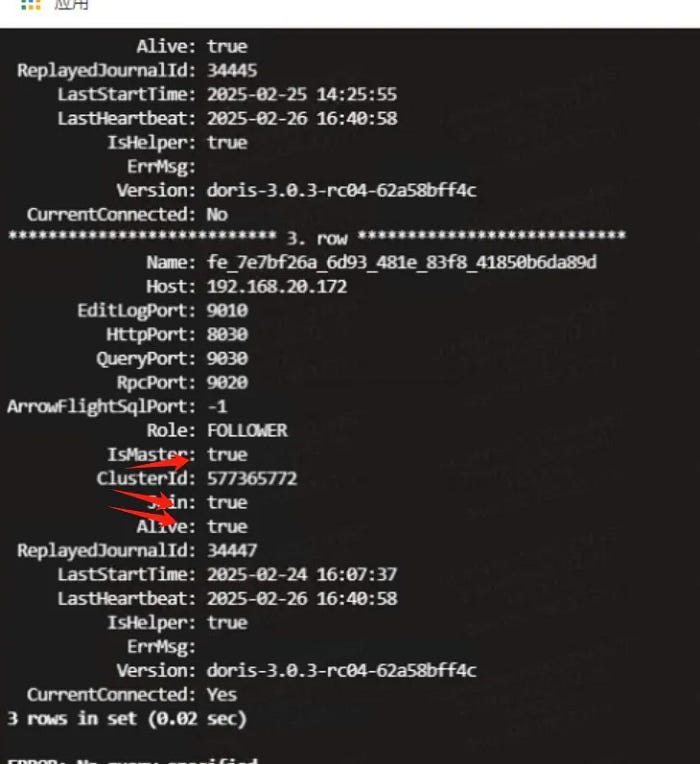700x764 pixels.
Task: Select the fe_7e7bf26a frontend name value
Action: pos(401,262)
